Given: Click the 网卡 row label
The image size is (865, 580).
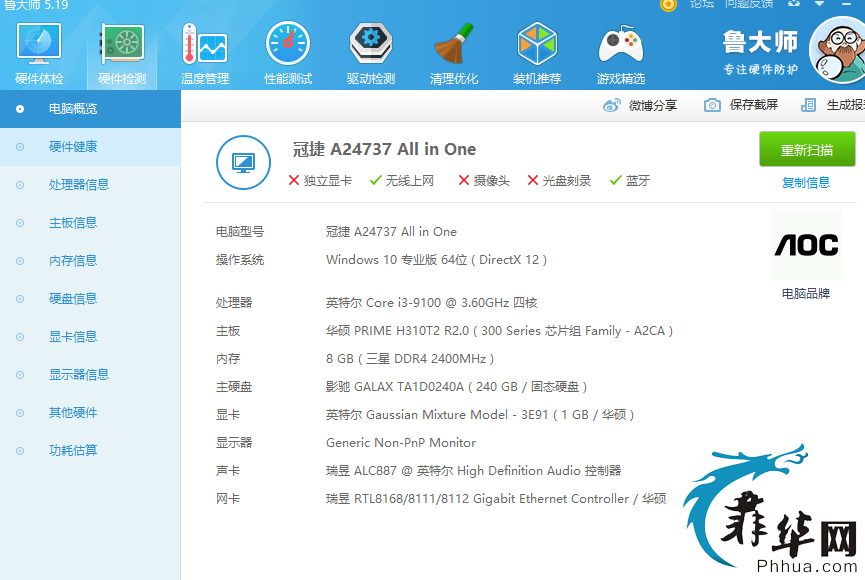Looking at the screenshot, I should pos(228,499).
